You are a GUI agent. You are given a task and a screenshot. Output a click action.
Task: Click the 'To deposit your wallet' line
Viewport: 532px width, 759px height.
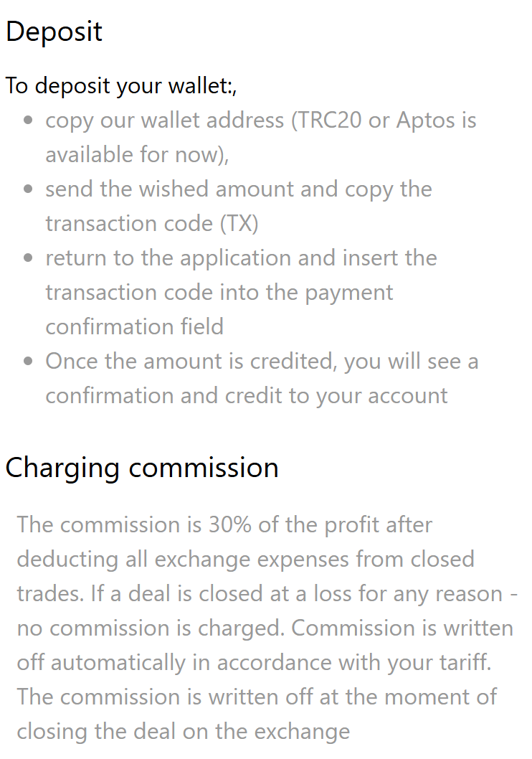[121, 86]
